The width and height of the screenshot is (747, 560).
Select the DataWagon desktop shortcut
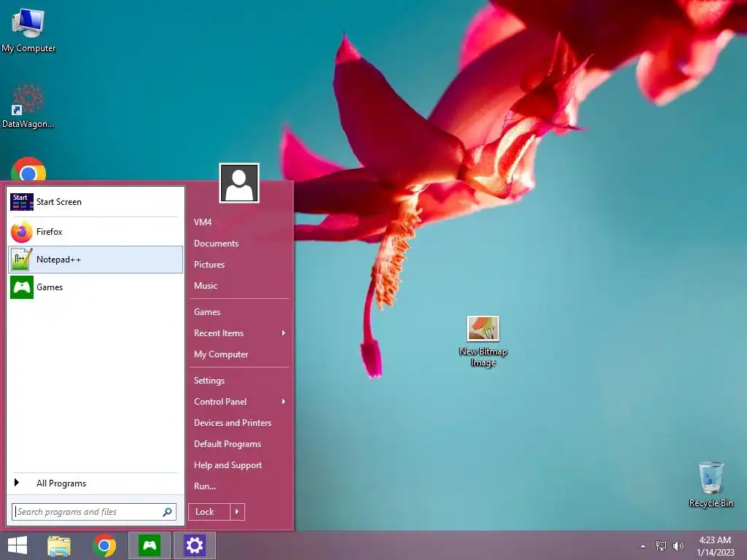coord(28,106)
